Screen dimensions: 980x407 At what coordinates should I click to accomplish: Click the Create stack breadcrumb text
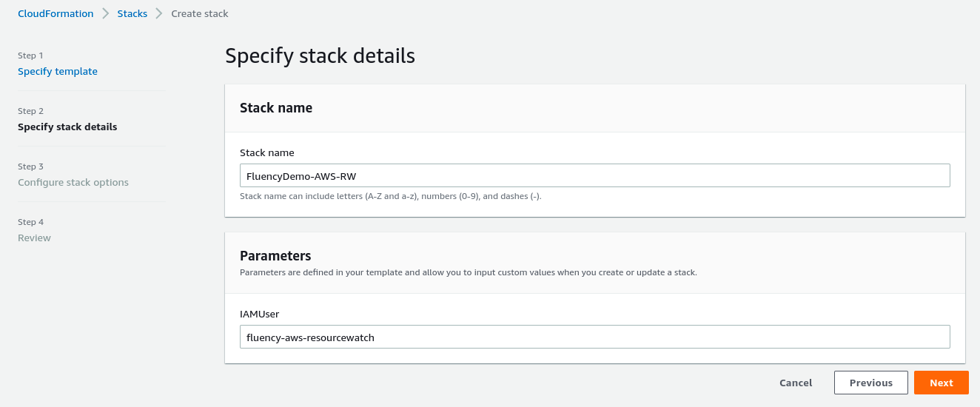[200, 13]
